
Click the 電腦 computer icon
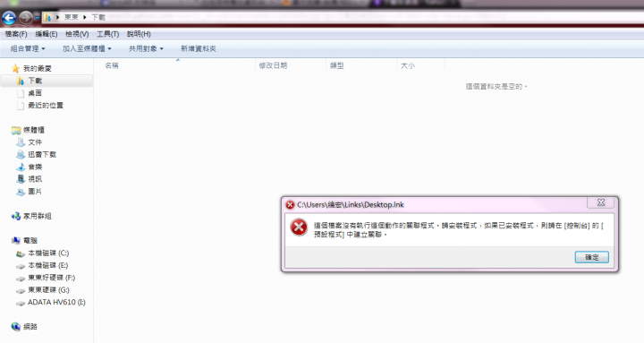pos(15,241)
